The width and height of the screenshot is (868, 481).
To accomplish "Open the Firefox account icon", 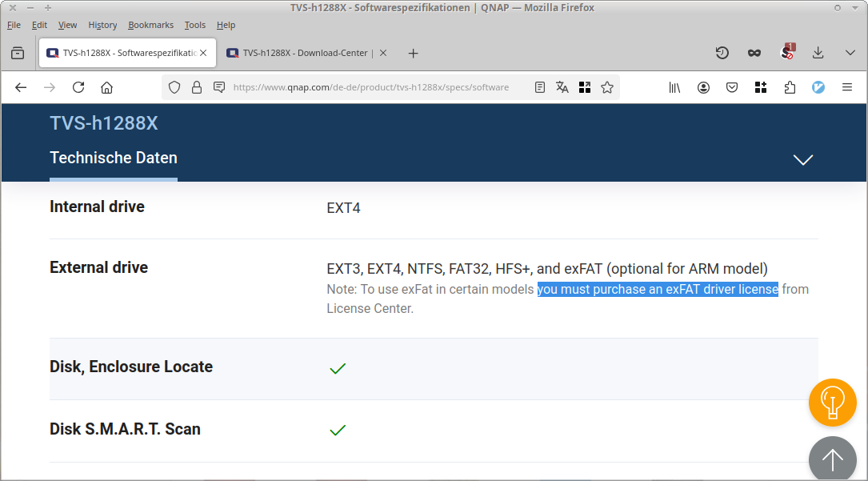I will tap(703, 87).
